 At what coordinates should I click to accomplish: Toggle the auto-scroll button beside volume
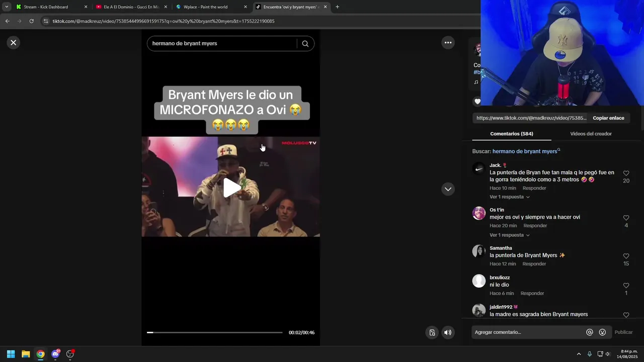pos(432,332)
